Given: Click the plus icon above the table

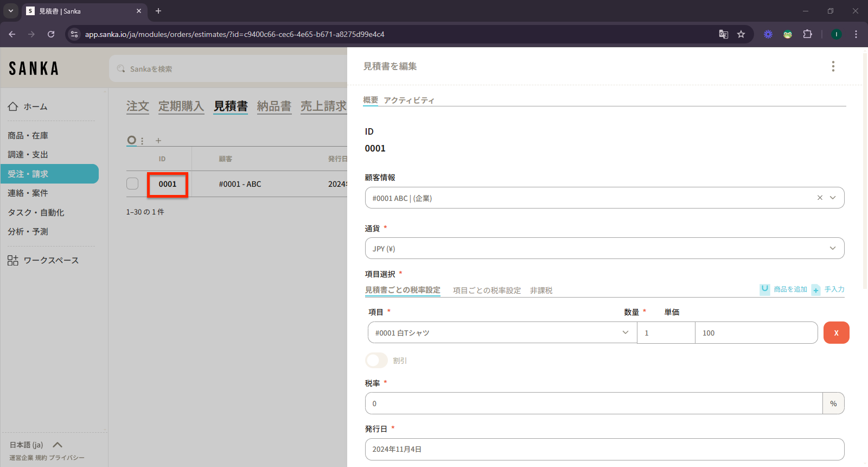Looking at the screenshot, I should tap(158, 141).
